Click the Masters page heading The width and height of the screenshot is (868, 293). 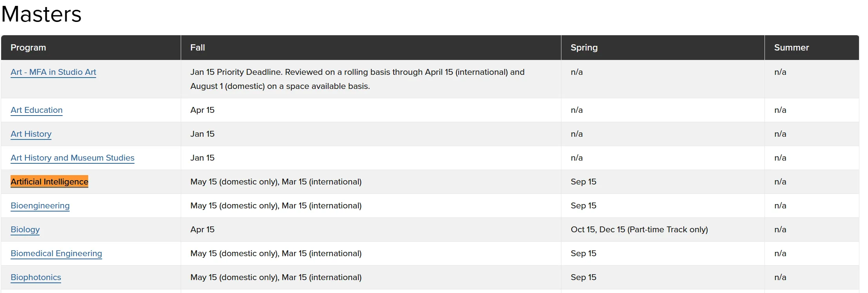pos(42,14)
